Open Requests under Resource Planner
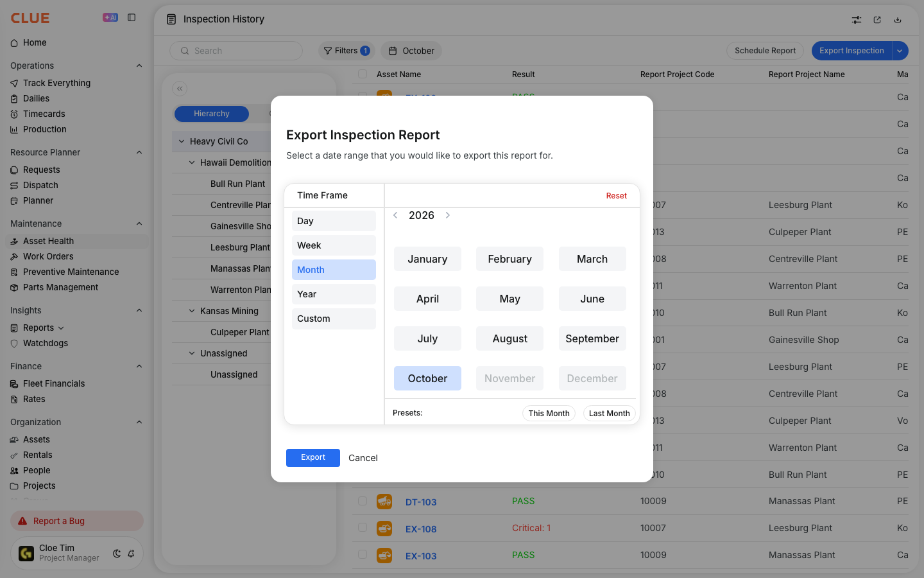 click(41, 170)
